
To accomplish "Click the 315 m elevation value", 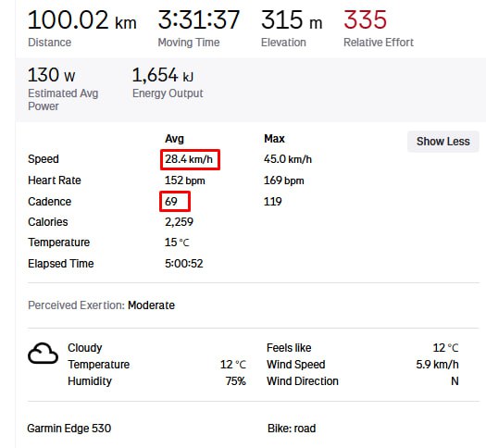I will click(x=292, y=20).
